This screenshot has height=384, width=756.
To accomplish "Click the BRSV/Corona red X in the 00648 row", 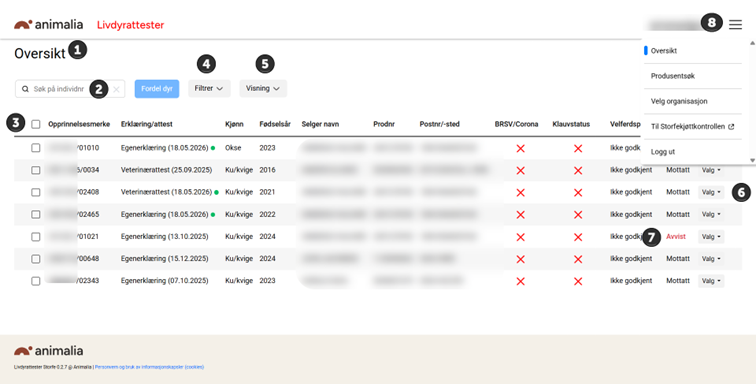I will pos(520,260).
